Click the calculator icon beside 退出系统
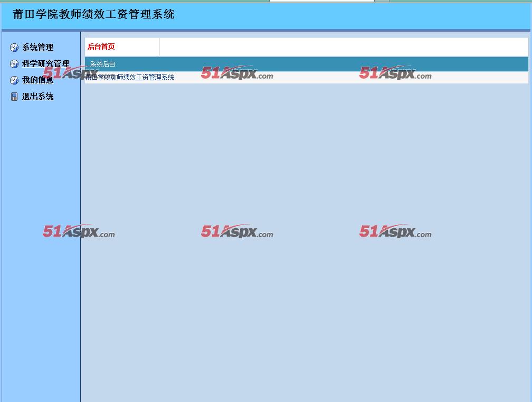 [14, 97]
